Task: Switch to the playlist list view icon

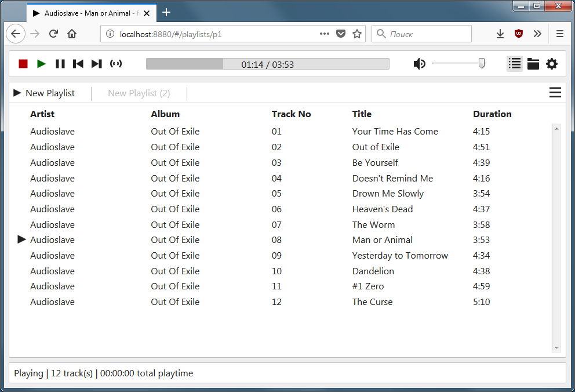Action: pyautogui.click(x=515, y=64)
